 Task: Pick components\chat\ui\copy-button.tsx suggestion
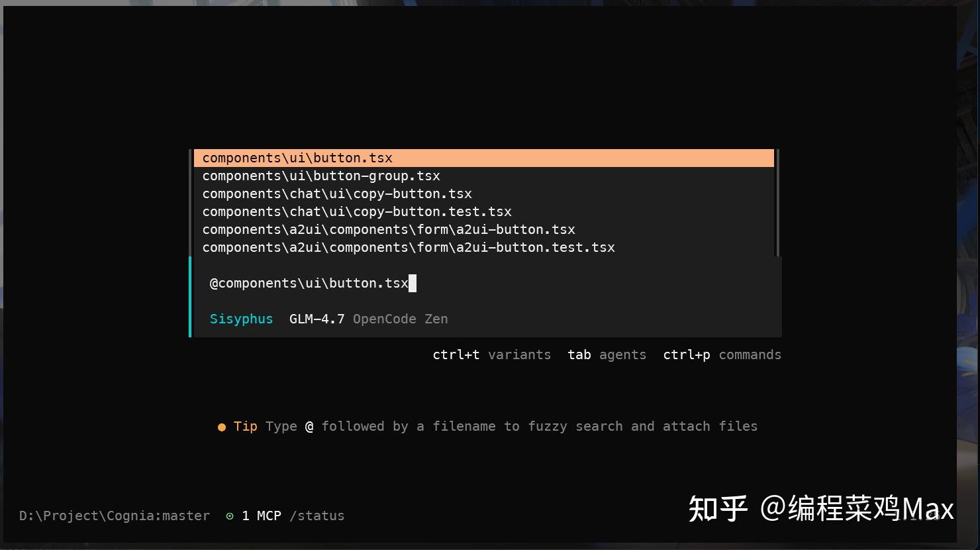pyautogui.click(x=484, y=193)
